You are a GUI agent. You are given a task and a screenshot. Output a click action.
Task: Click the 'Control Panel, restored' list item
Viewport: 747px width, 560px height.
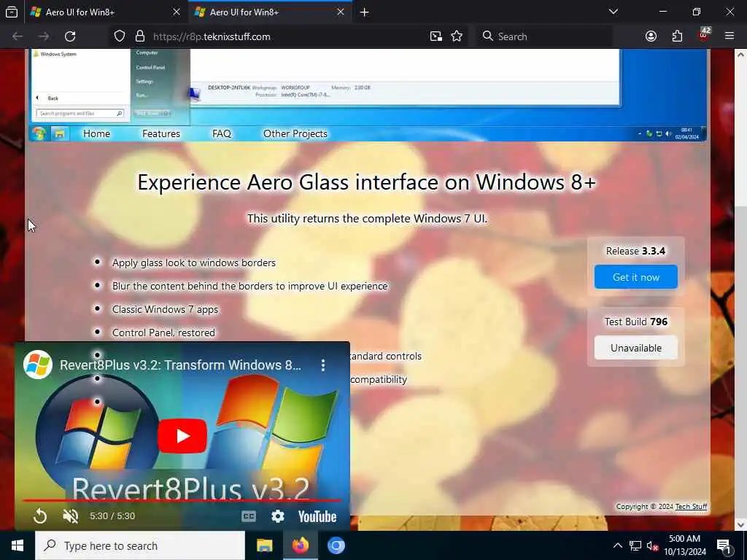click(163, 332)
